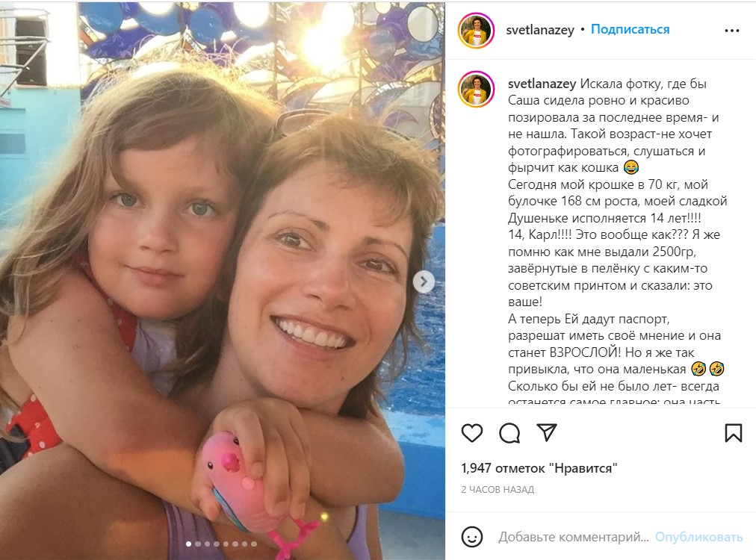This screenshot has width=756, height=560.
Task: Jump to second carousel dot indicator
Action: (x=197, y=544)
